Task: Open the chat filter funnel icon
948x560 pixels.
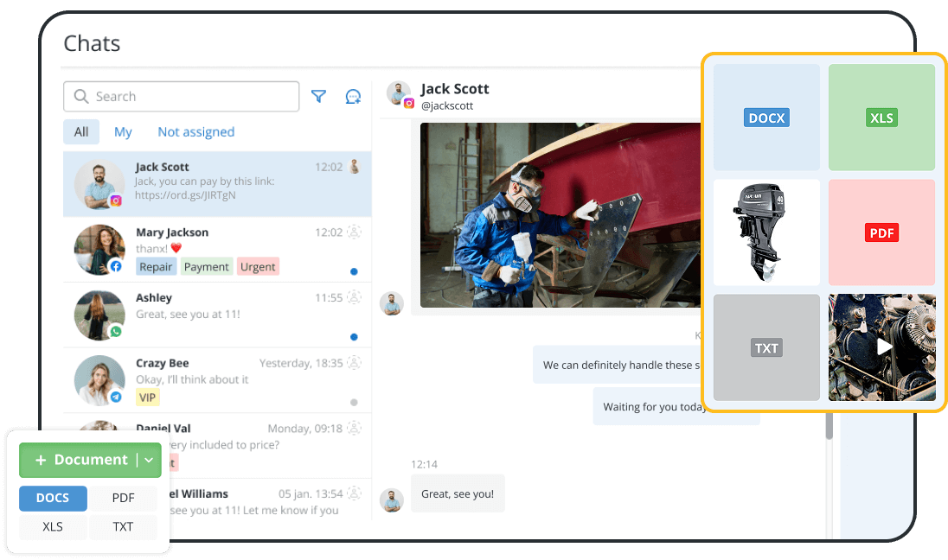Action: (318, 96)
